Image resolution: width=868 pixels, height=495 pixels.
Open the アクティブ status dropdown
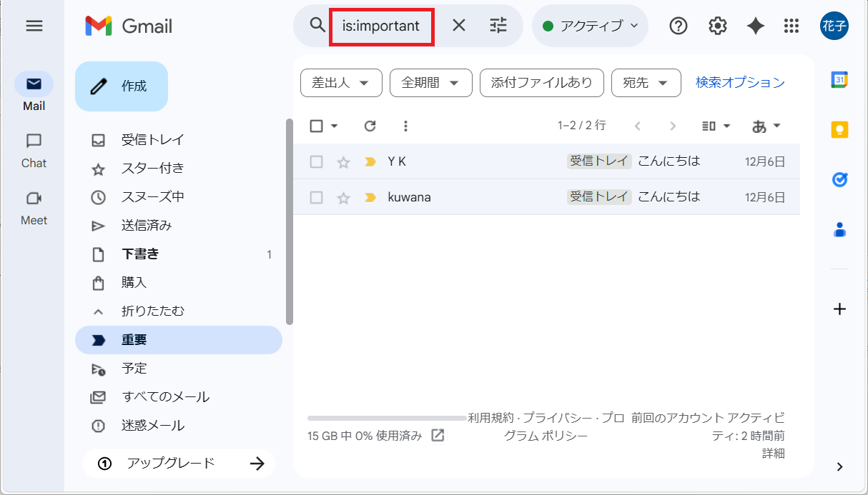point(590,26)
